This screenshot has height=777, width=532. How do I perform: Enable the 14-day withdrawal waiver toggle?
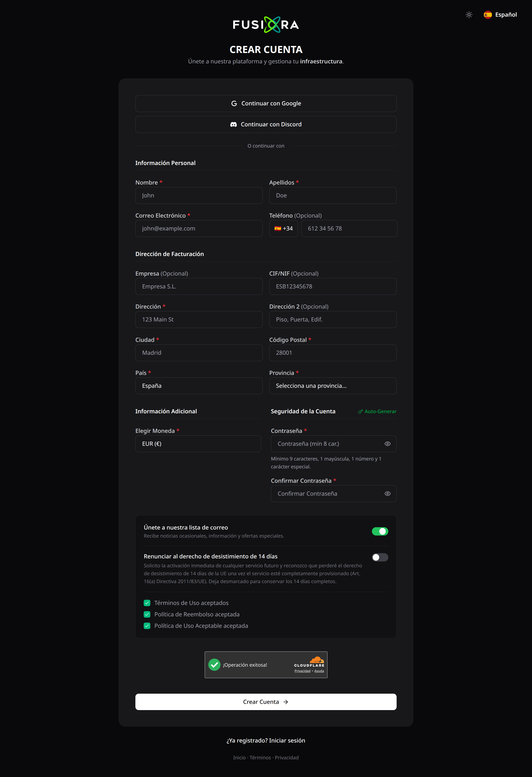(x=380, y=557)
